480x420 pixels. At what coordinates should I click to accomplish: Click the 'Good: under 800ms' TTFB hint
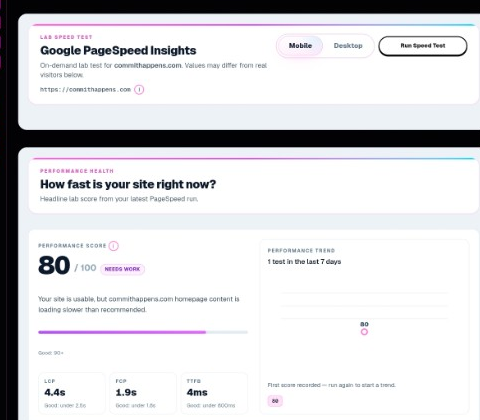[211, 406]
